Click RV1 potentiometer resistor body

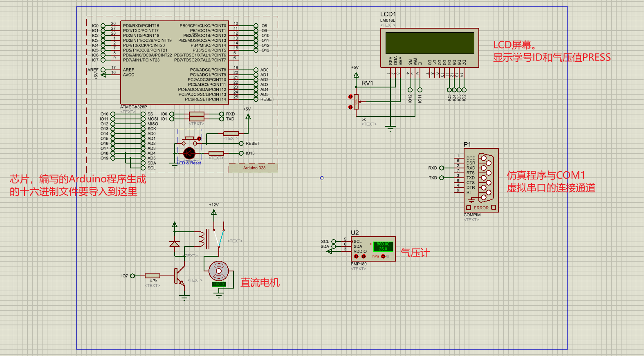[x=356, y=102]
